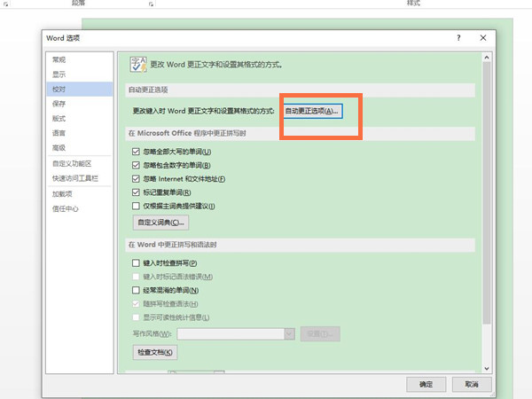This screenshot has height=399, width=532.
Task: Click the scrollbar up arrow in options
Action: [486, 57]
